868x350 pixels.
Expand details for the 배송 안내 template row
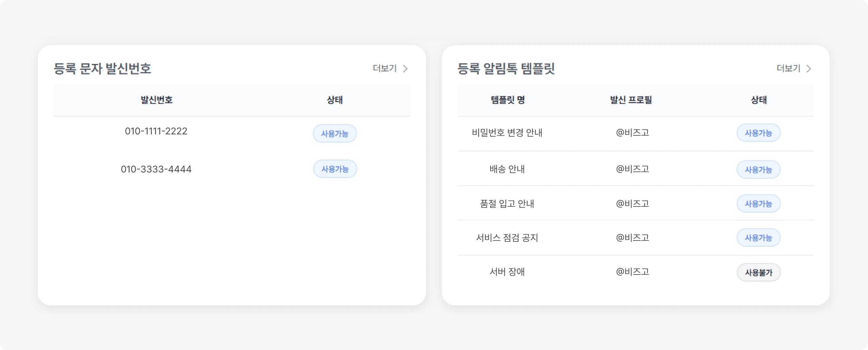507,169
